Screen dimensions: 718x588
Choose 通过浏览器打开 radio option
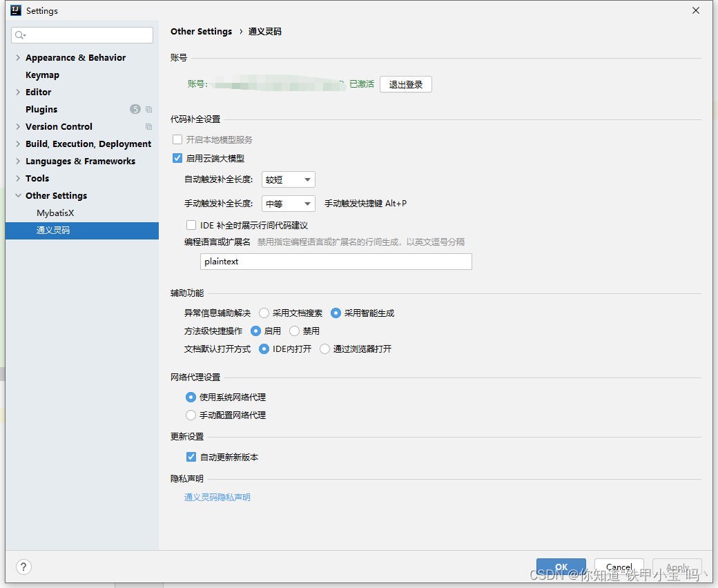point(324,349)
